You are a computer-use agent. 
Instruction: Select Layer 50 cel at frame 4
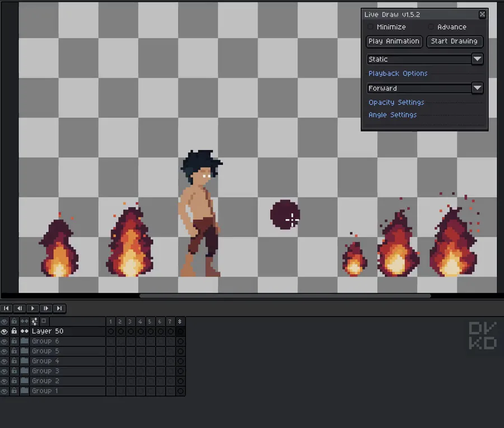tap(141, 331)
